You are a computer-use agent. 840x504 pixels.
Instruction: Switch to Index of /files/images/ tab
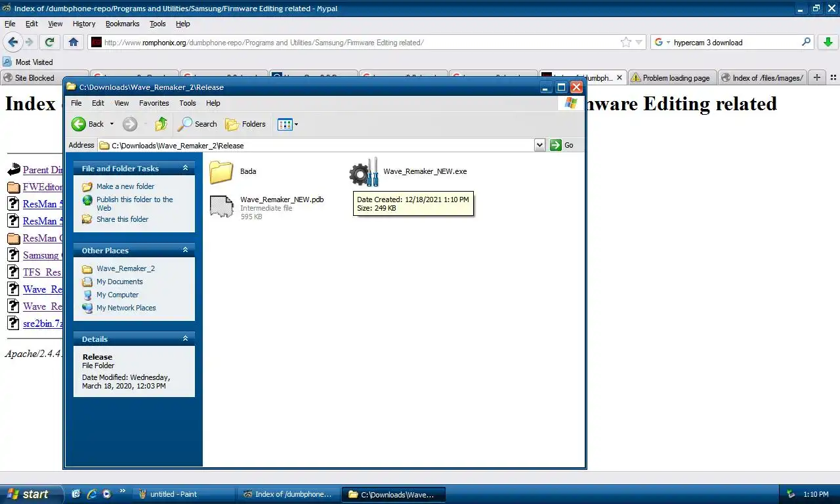(x=763, y=77)
